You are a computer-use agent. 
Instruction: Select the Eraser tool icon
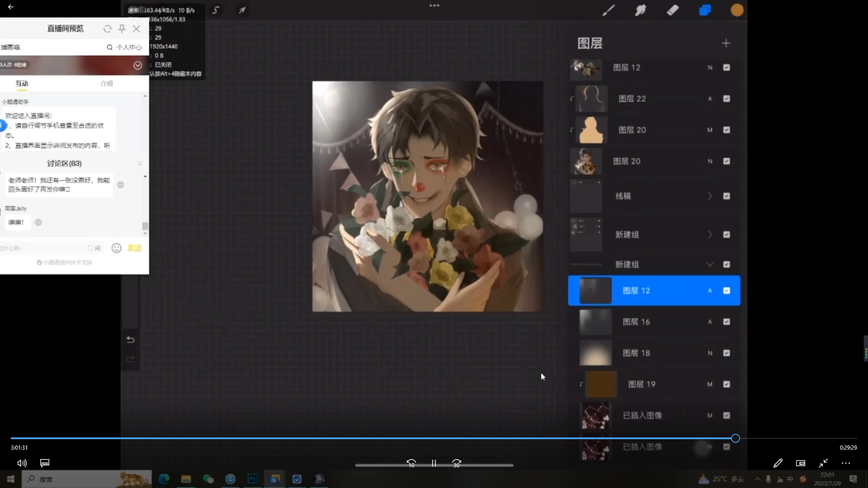click(673, 10)
